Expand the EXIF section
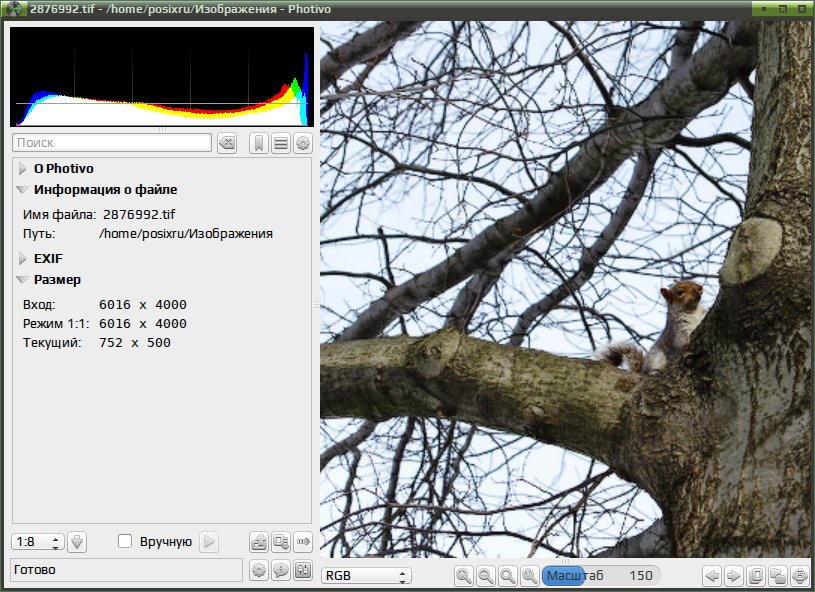This screenshot has width=815, height=592. 22,258
